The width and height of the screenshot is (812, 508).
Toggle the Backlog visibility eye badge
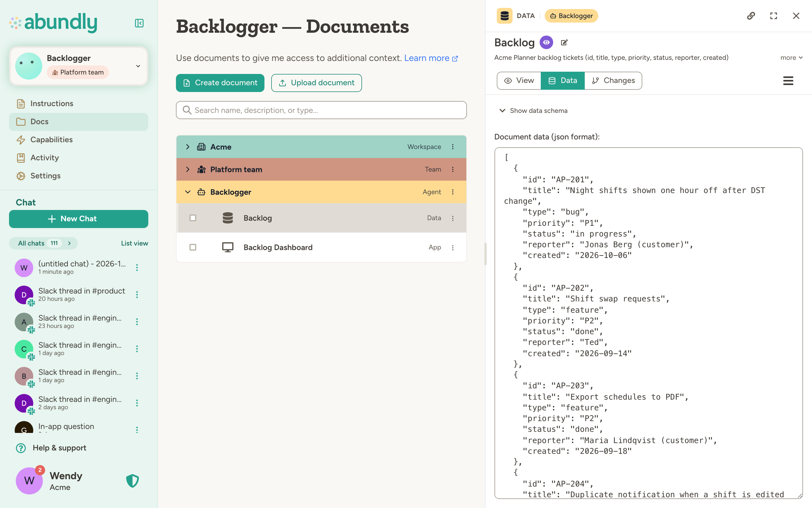click(546, 42)
